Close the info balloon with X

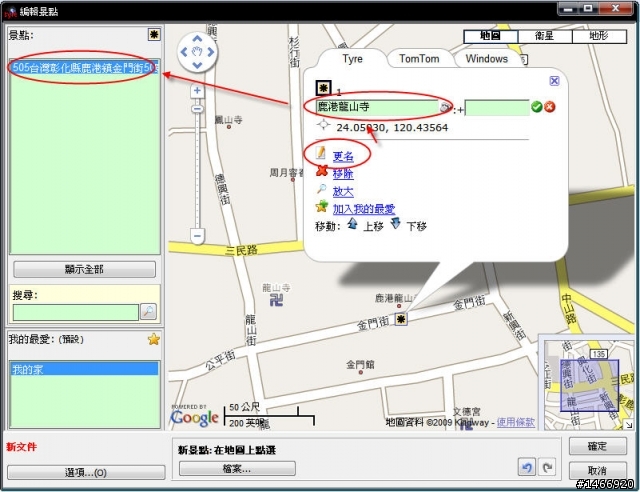(554, 81)
